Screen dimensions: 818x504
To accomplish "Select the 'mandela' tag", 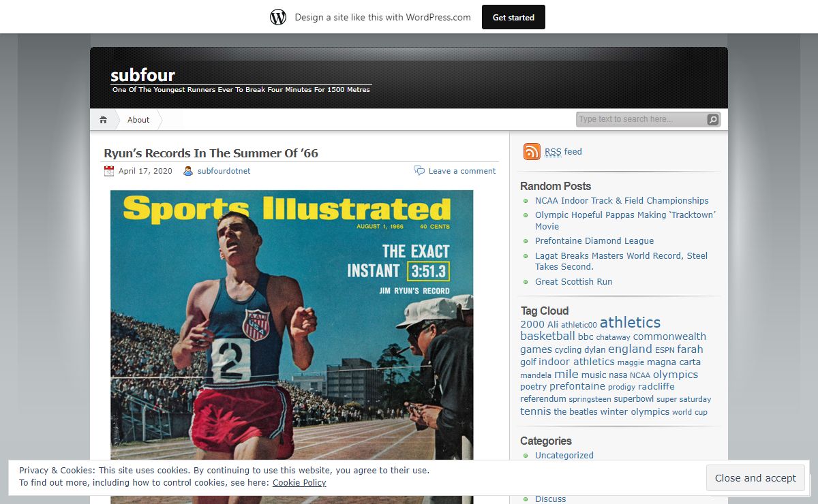I will tap(536, 375).
